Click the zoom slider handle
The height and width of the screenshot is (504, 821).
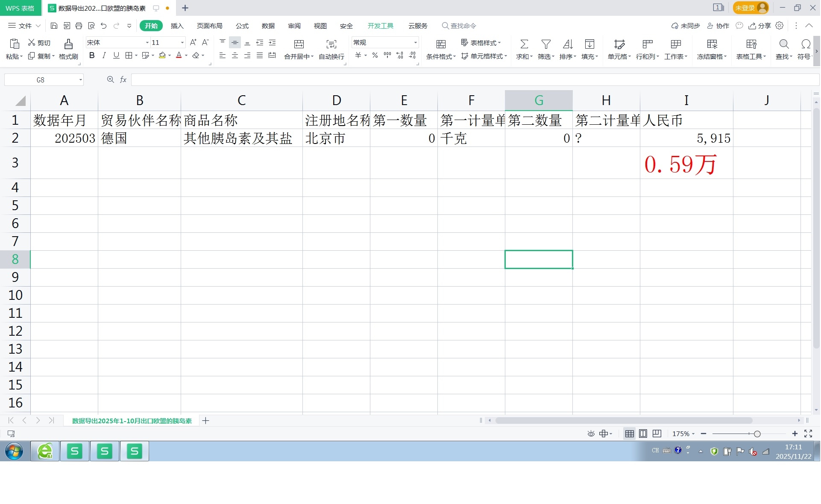click(757, 434)
